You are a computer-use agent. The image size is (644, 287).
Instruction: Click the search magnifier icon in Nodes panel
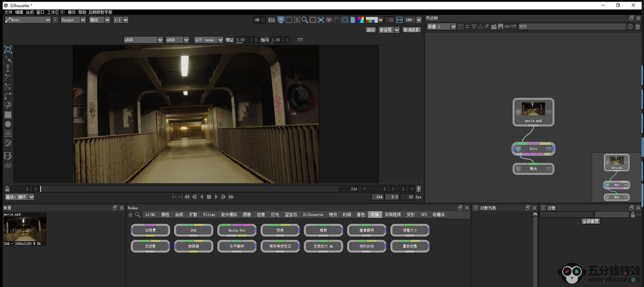[136, 214]
